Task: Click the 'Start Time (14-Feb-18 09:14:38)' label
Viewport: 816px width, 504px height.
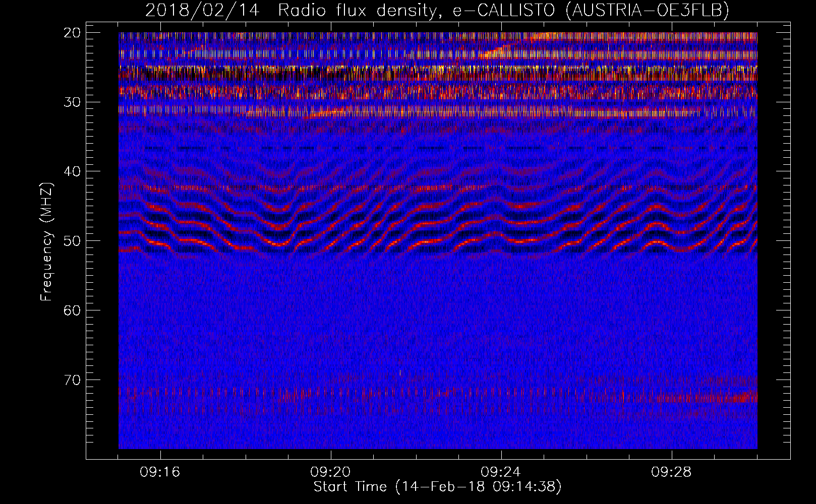Action: [x=438, y=487]
